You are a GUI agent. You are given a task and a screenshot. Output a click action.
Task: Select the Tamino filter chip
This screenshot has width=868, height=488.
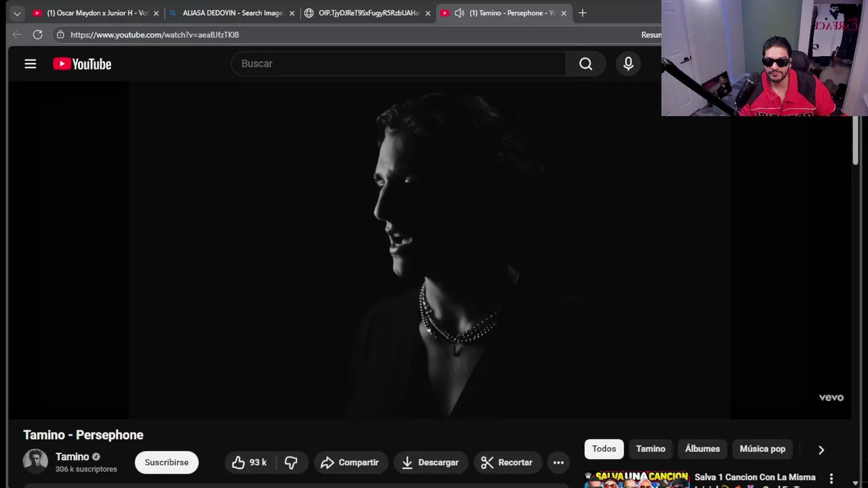pyautogui.click(x=650, y=449)
